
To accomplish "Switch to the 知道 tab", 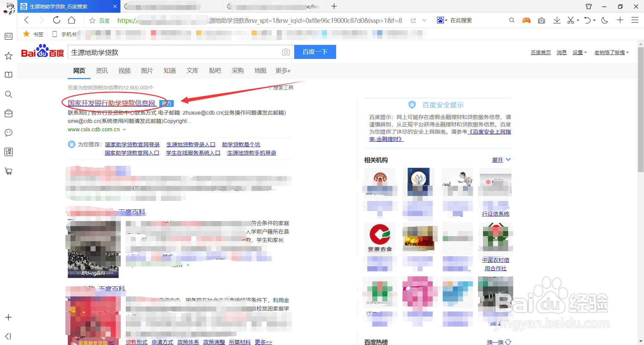I will tap(170, 71).
